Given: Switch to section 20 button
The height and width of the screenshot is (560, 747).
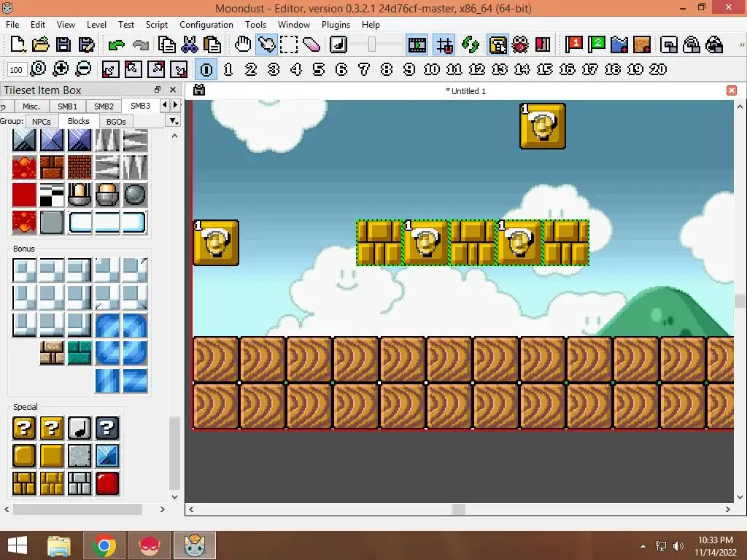Looking at the screenshot, I should coord(657,69).
